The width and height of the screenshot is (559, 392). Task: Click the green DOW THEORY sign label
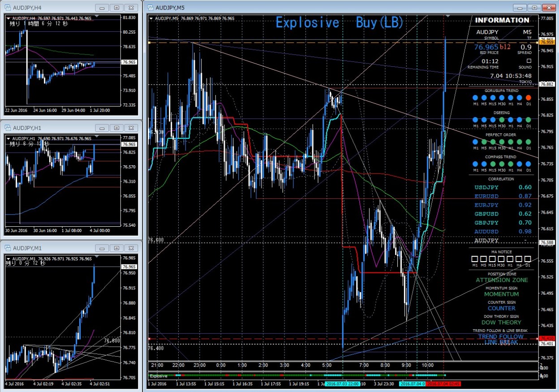coord(502,322)
